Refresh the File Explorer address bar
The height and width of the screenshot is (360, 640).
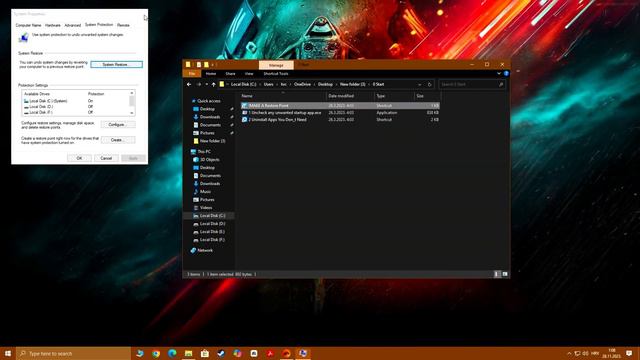pos(429,84)
